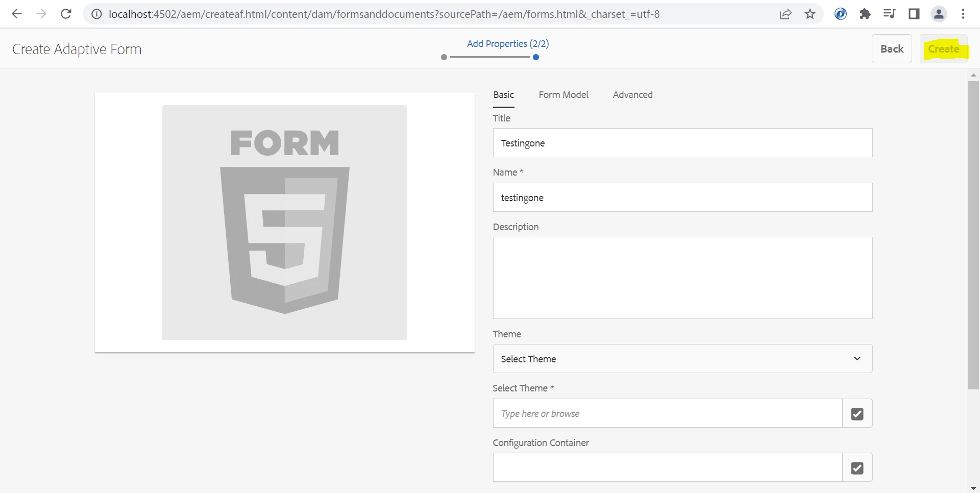Image resolution: width=980 pixels, height=493 pixels.
Task: Click the Title input field
Action: click(682, 143)
